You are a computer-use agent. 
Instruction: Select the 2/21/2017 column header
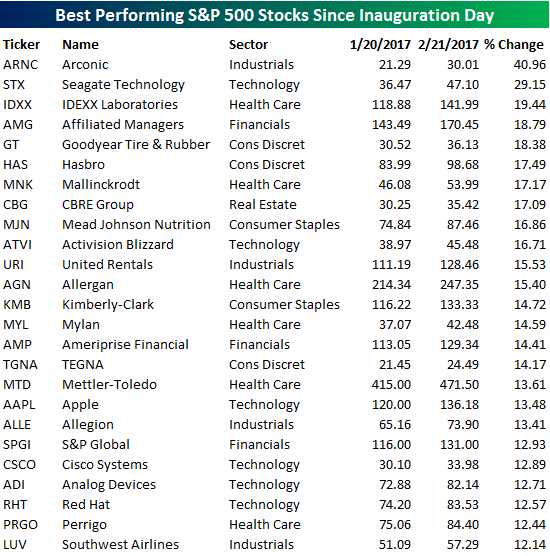[x=448, y=45]
